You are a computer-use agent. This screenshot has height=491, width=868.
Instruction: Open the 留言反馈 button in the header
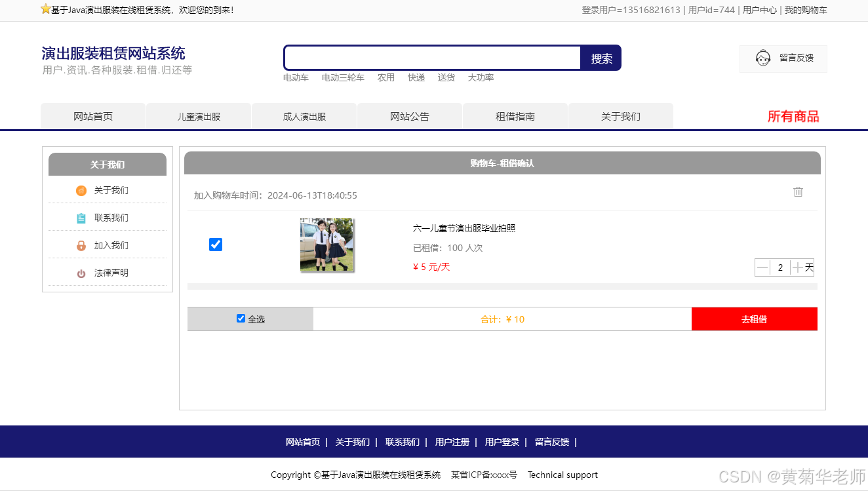pos(783,58)
